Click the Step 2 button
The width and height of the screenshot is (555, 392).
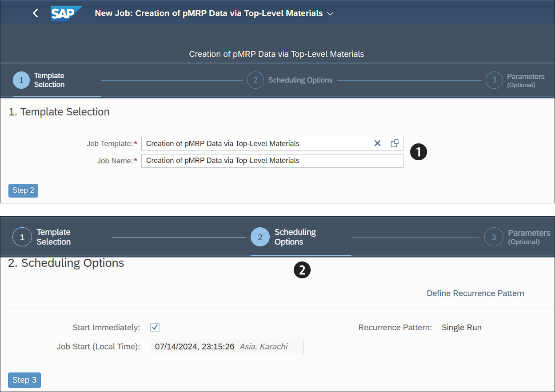click(24, 190)
